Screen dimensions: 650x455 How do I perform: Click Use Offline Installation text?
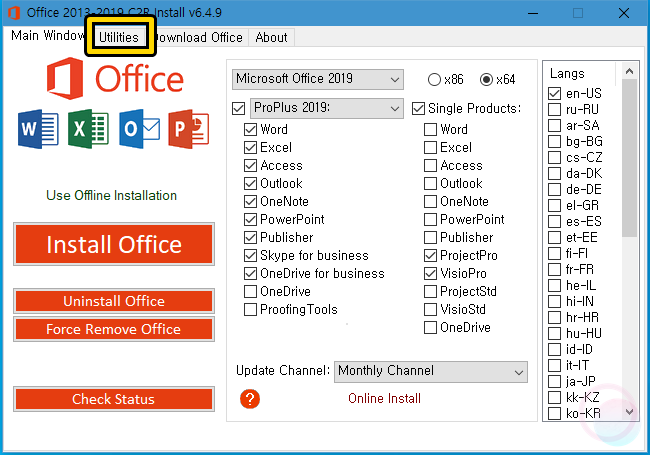[112, 195]
